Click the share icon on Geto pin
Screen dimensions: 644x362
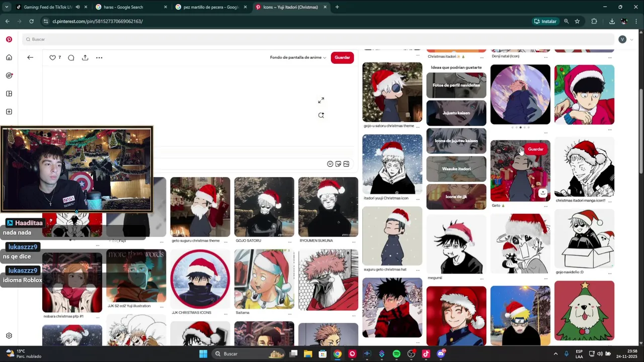[x=542, y=193]
